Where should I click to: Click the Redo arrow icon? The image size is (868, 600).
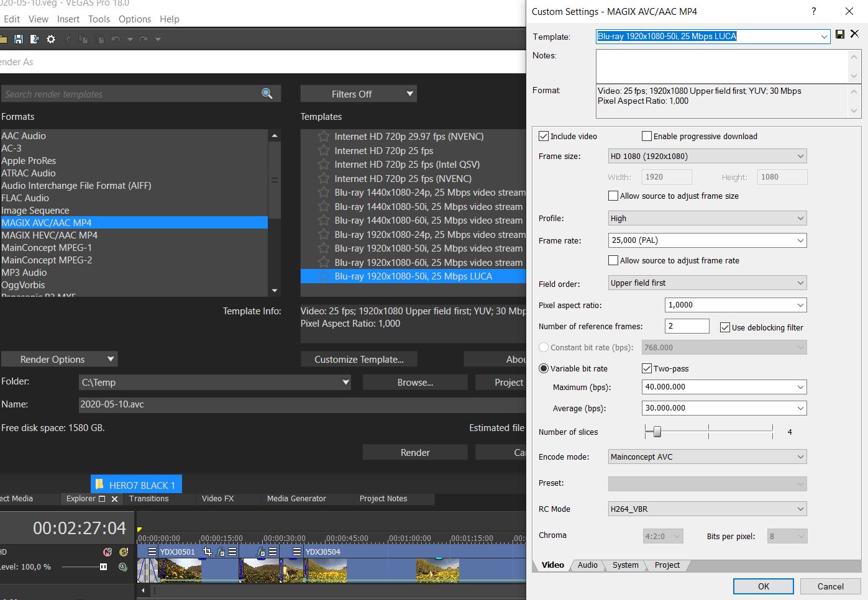[x=144, y=39]
